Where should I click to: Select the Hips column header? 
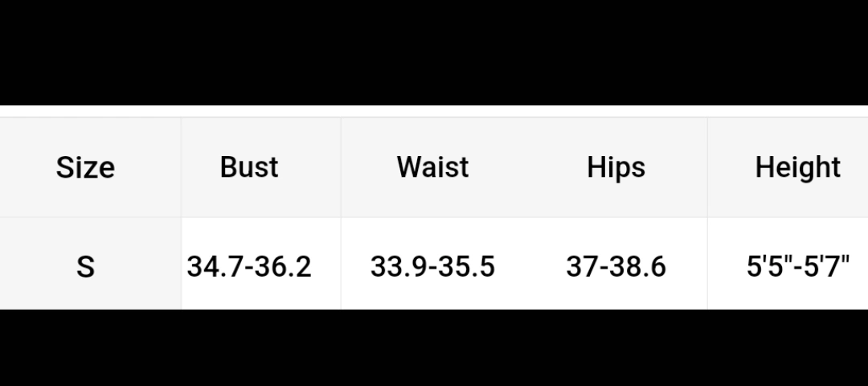click(616, 167)
